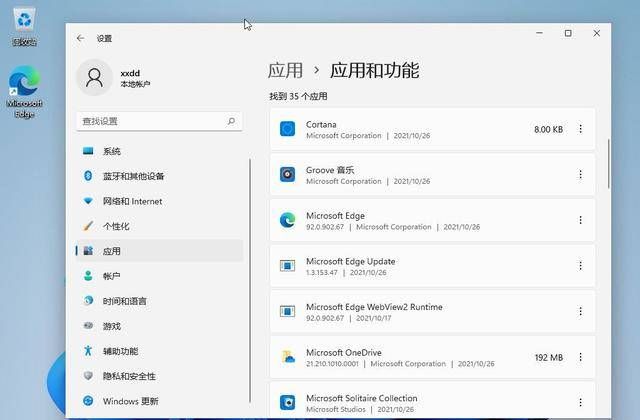640x420 pixels.
Task: Click the 系统 monitor icon
Action: point(88,151)
